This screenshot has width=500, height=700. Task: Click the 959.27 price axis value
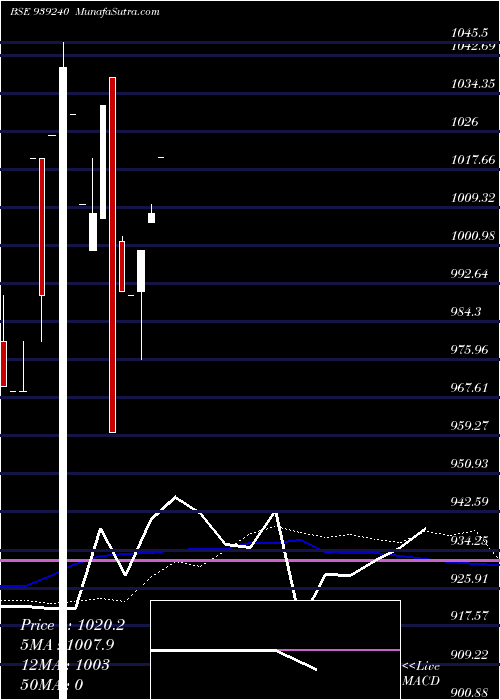click(x=469, y=425)
